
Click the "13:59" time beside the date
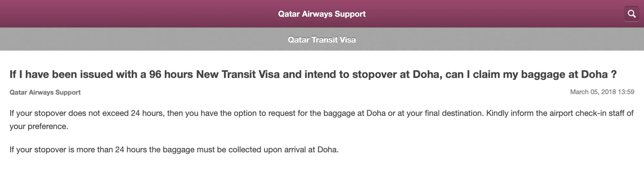(626, 92)
